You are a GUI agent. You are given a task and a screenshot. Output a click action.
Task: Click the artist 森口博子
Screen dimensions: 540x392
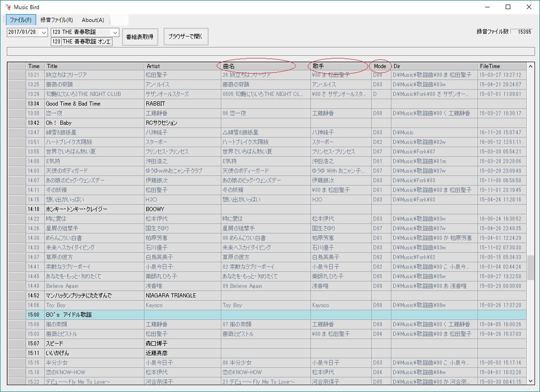tap(157, 344)
